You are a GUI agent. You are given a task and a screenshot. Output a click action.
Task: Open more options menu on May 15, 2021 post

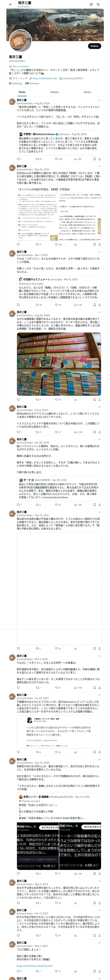99,166
